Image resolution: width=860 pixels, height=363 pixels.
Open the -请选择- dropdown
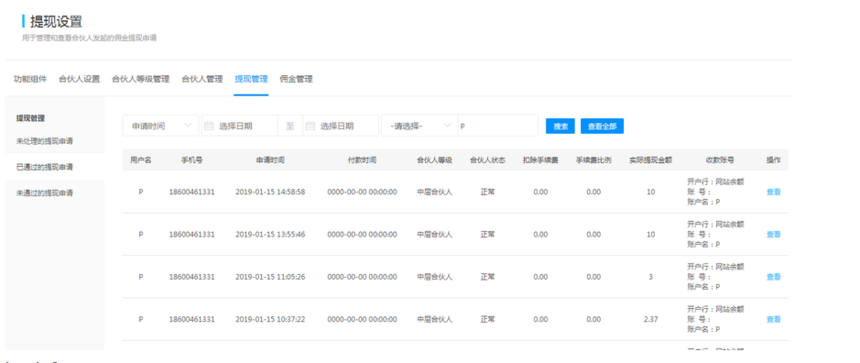pyautogui.click(x=420, y=126)
